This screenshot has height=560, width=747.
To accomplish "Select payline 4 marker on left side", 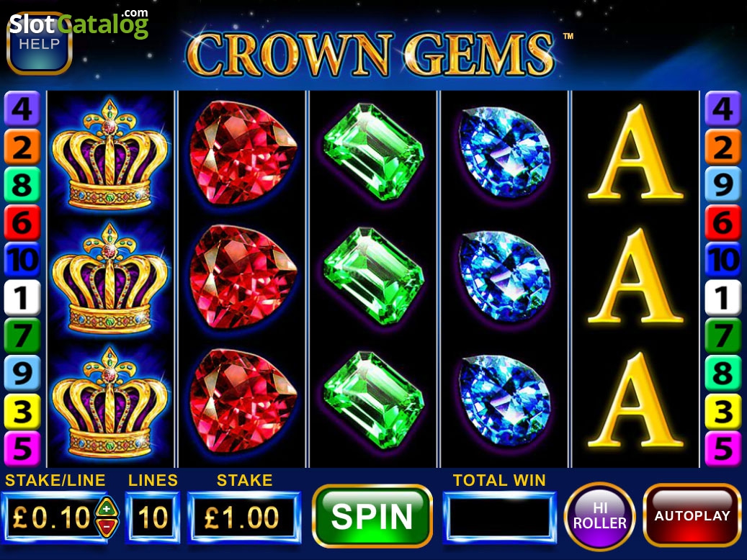I will (22, 109).
